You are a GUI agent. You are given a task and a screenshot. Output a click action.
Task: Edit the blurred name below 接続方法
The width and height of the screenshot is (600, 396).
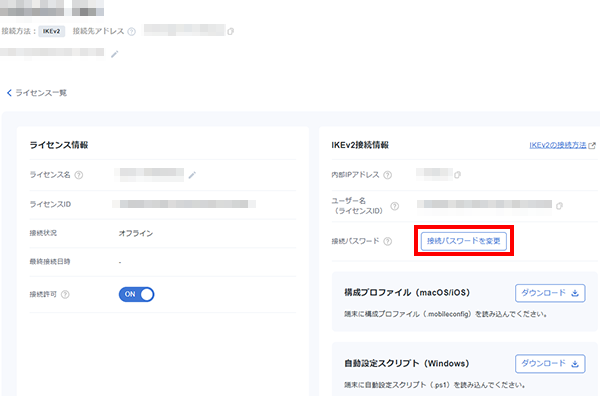(x=114, y=54)
